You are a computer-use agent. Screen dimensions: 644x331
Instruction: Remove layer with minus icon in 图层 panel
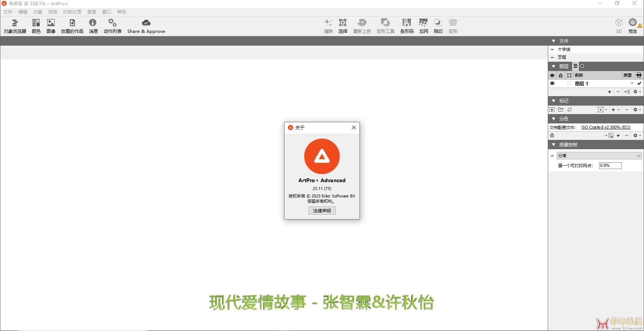(x=618, y=92)
